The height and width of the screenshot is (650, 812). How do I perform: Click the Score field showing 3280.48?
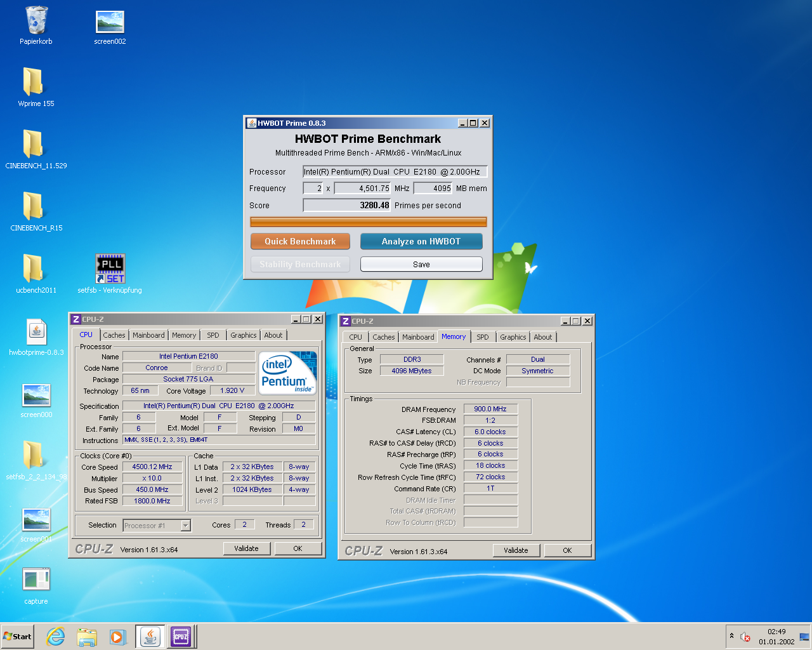(347, 205)
